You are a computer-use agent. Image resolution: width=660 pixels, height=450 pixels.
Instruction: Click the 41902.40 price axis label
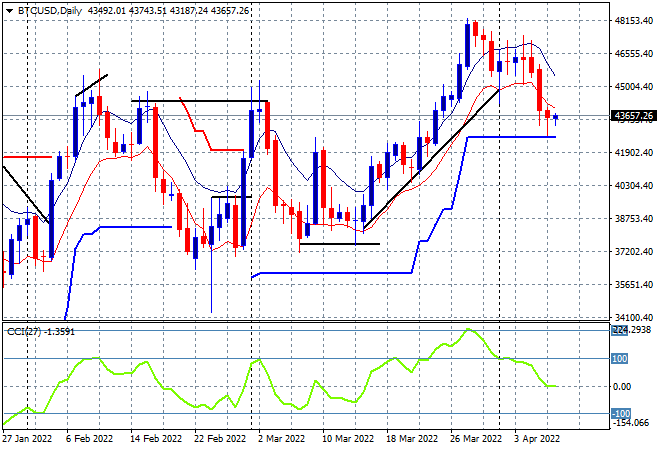[x=634, y=152]
